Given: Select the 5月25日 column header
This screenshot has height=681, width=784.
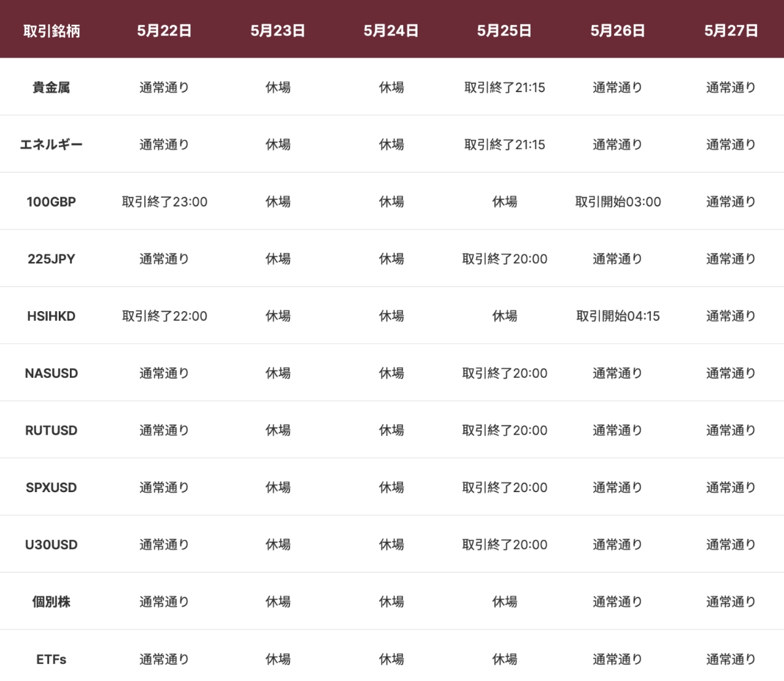Looking at the screenshot, I should 504,31.
